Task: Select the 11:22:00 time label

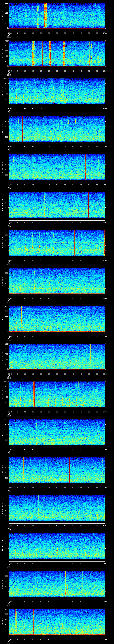Action: point(9,260)
